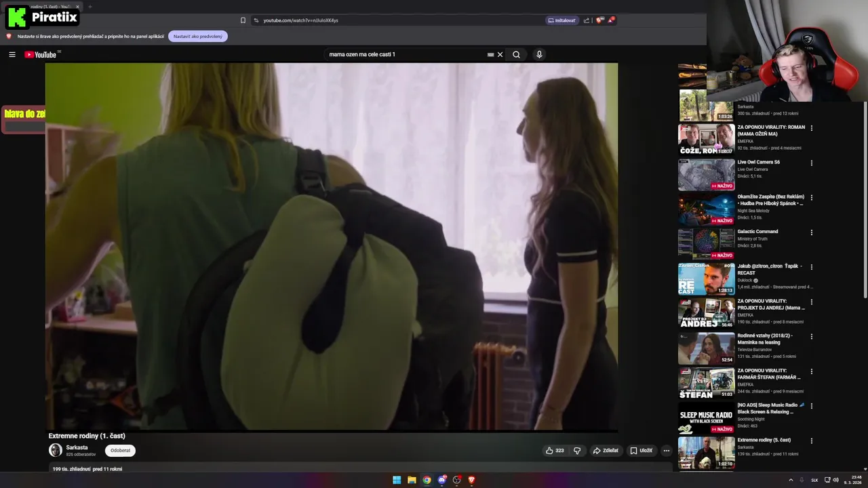This screenshot has width=868, height=488.
Task: Open the share icon in the address bar
Action: [587, 20]
